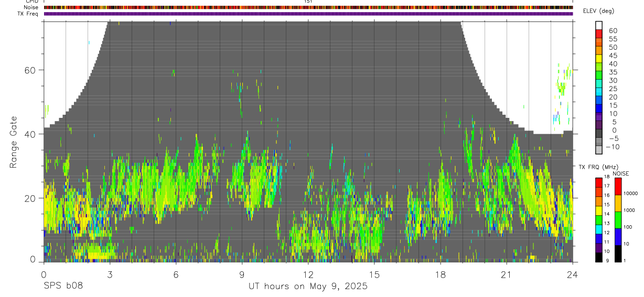Click the Range Gate axis tick label '40'

31,134
